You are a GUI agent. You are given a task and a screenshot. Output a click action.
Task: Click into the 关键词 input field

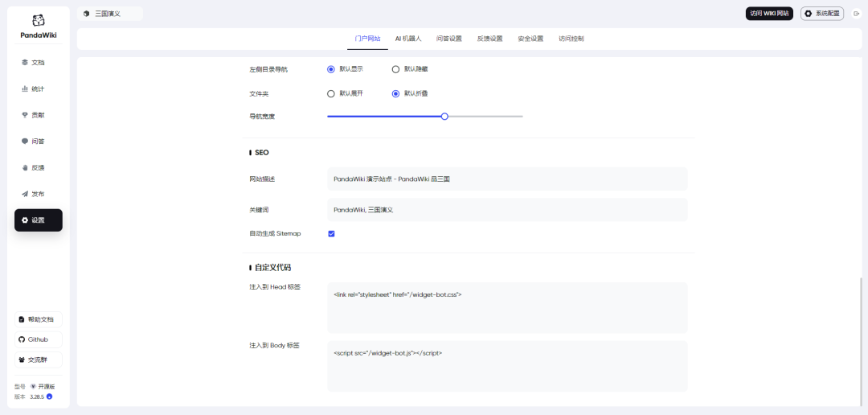pyautogui.click(x=506, y=210)
